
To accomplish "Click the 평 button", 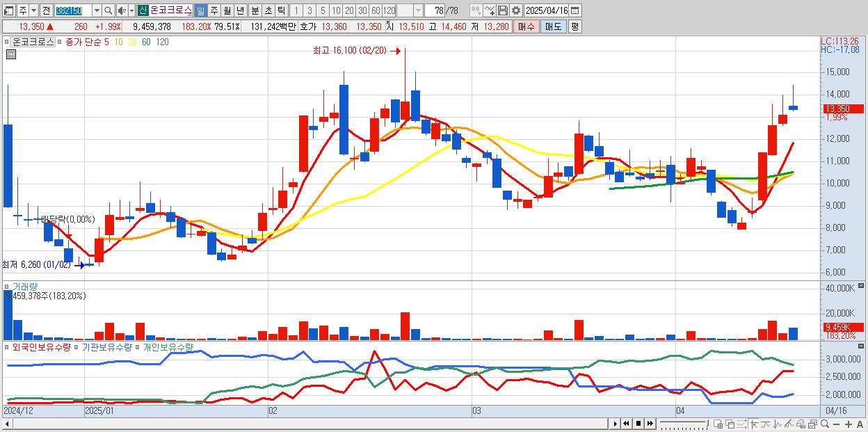I will (x=574, y=26).
